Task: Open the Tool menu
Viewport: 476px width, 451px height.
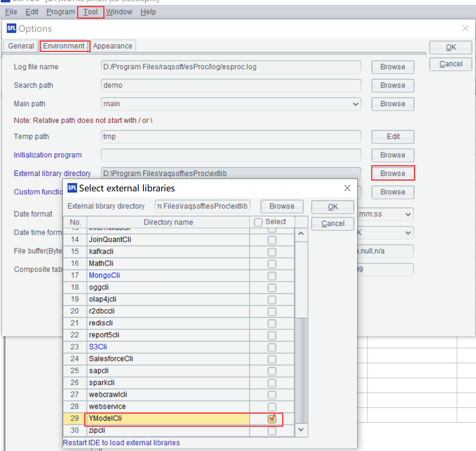Action: click(x=91, y=12)
